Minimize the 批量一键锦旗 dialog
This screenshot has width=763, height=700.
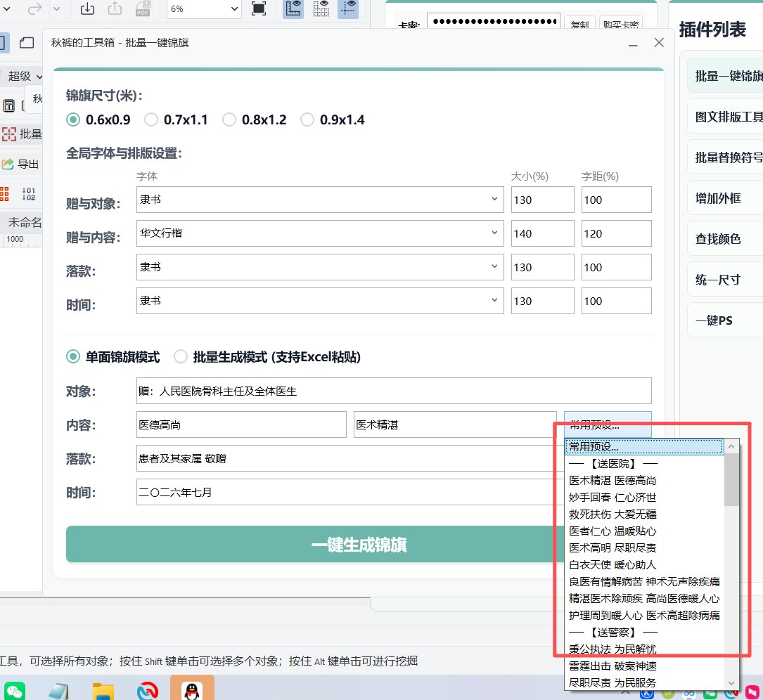tap(633, 43)
